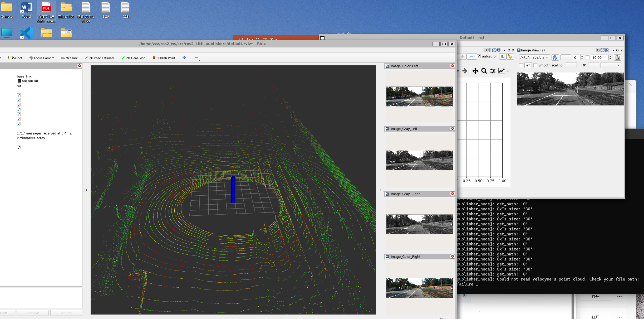Open the gear configuration icon in rqt plot
644x319 pixels.
(x=490, y=50)
